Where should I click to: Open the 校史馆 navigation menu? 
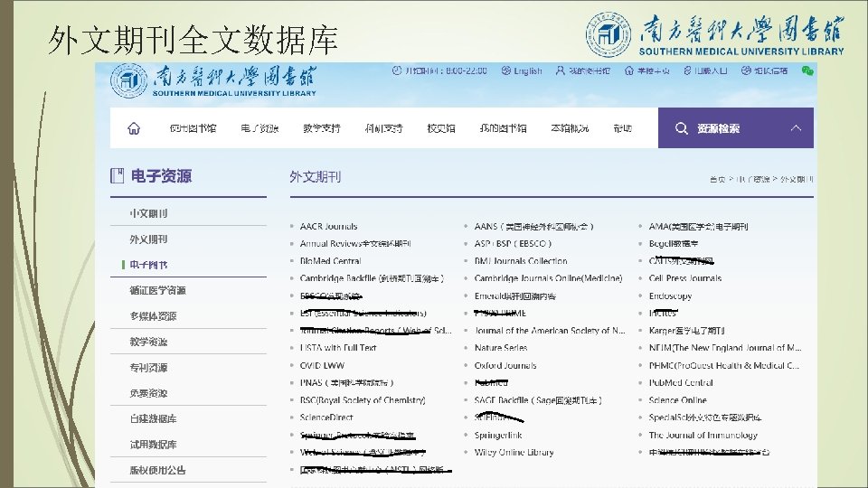pyautogui.click(x=441, y=128)
